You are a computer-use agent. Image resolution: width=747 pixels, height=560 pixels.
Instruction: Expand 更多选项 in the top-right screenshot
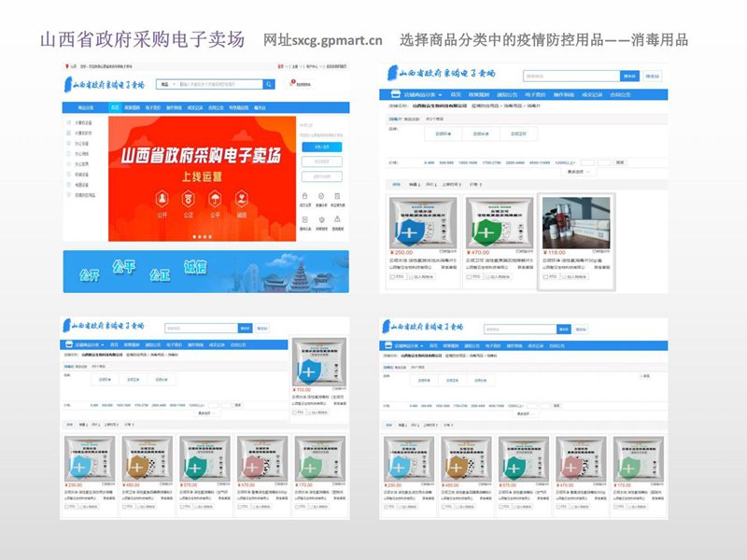(579, 172)
